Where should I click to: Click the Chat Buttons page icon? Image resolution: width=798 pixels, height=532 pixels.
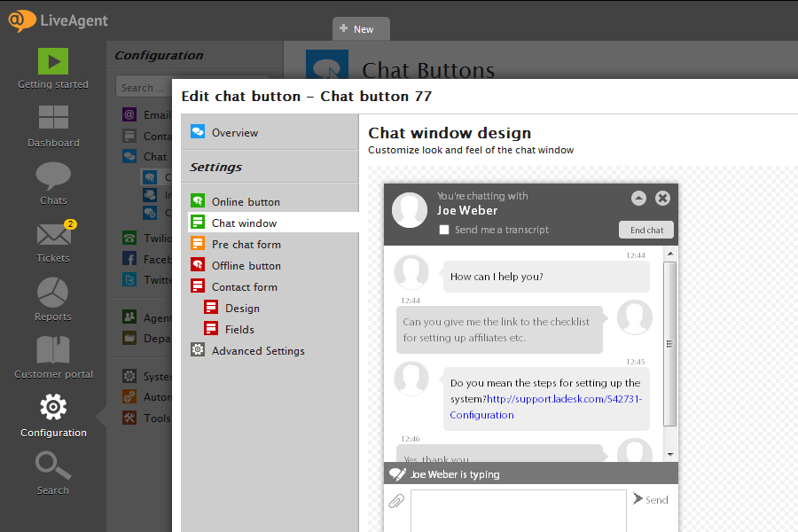click(x=326, y=65)
